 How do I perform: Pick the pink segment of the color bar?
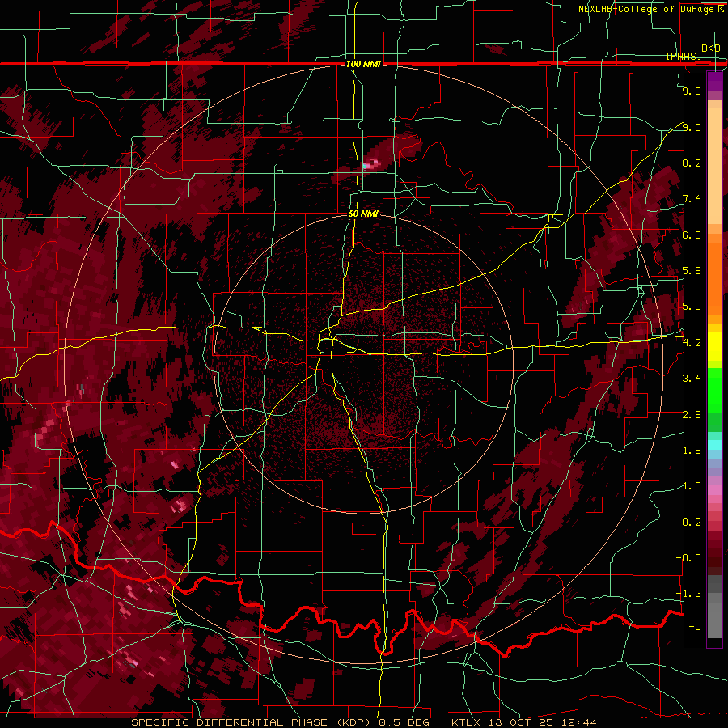[714, 490]
